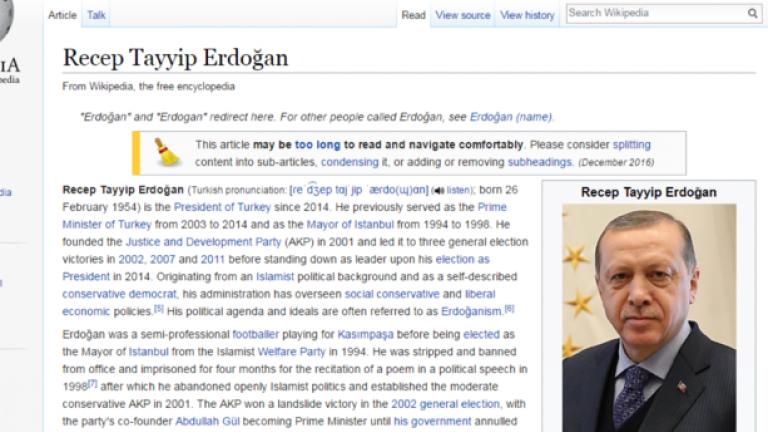Open the View source tab

point(462,15)
